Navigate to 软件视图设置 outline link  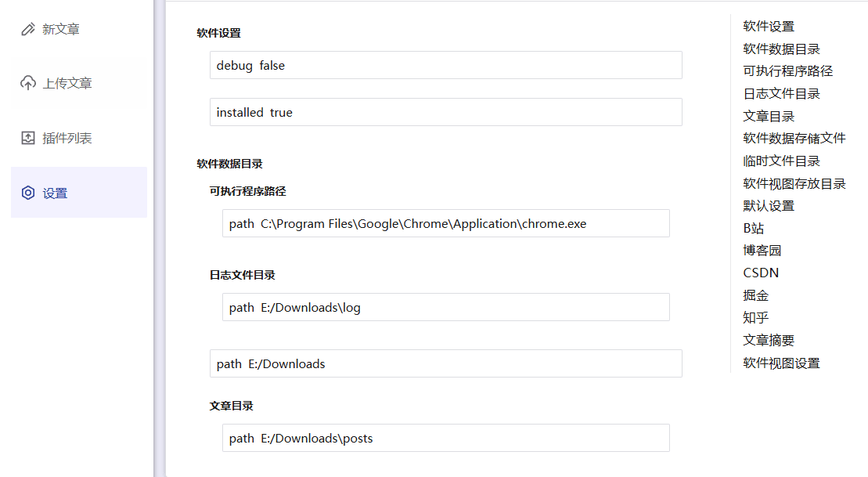[781, 363]
